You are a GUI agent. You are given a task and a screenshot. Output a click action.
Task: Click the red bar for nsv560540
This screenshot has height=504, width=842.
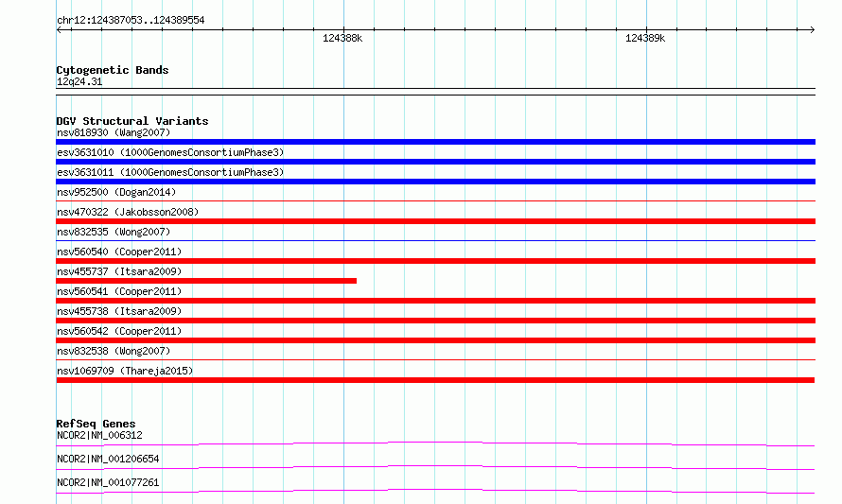(435, 261)
